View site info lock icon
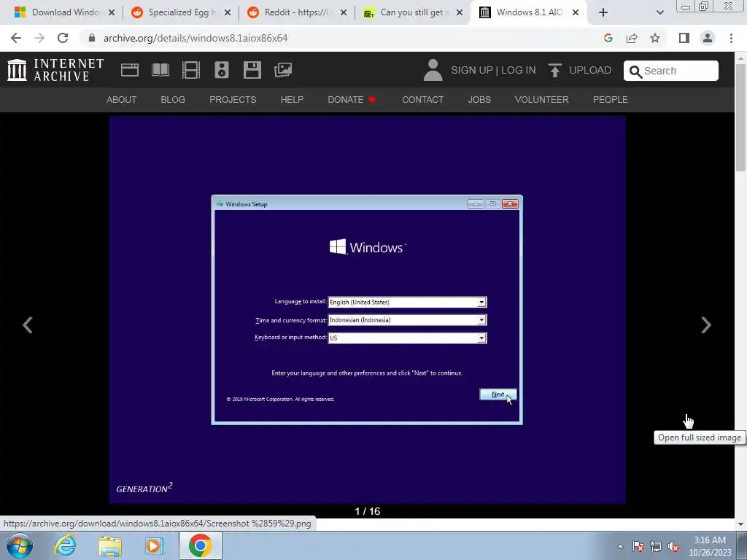The width and height of the screenshot is (747, 560). pyautogui.click(x=92, y=38)
